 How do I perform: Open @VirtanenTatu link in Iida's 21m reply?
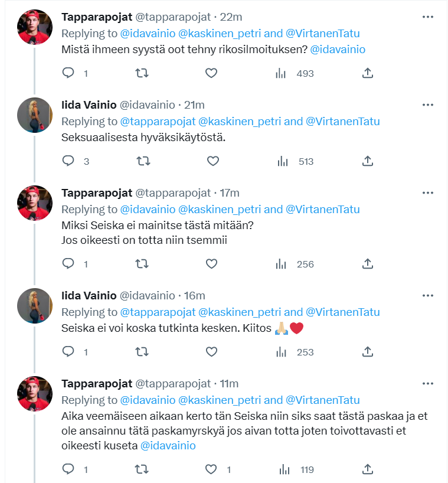pos(343,122)
